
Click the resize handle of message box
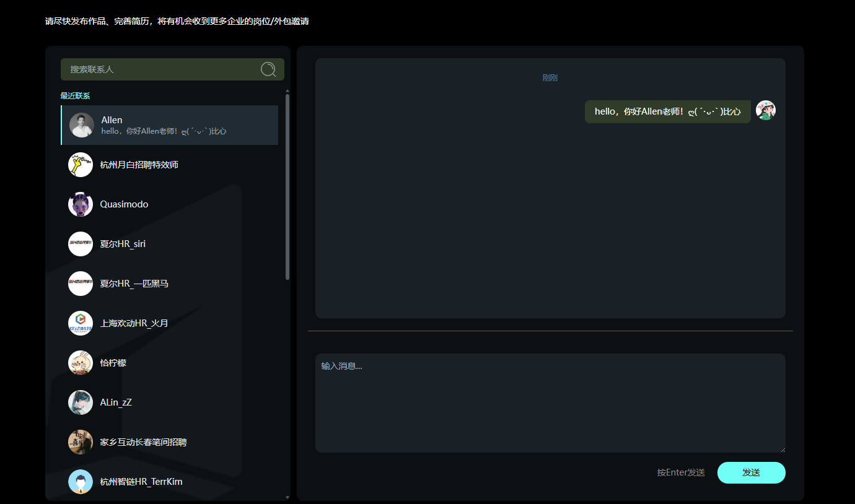point(782,449)
